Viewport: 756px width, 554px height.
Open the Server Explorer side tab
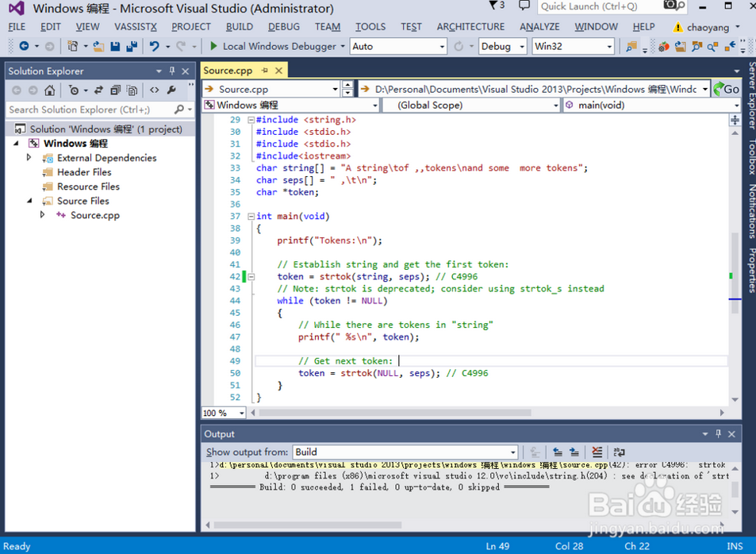point(751,95)
